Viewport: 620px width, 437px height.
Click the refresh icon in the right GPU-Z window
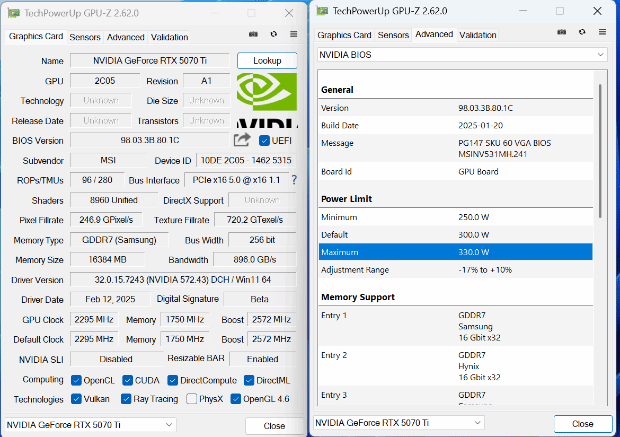click(582, 32)
